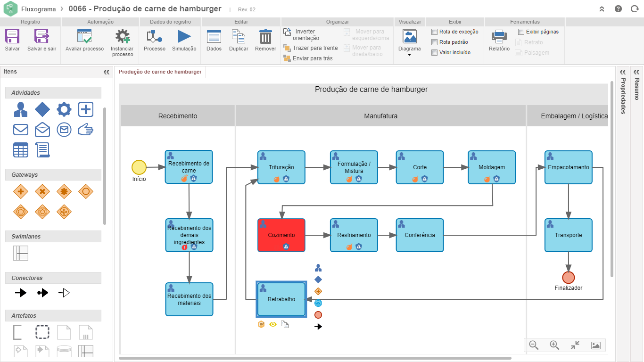Select the Produção de carne de hamburger tab
The height and width of the screenshot is (362, 644).
(160, 72)
